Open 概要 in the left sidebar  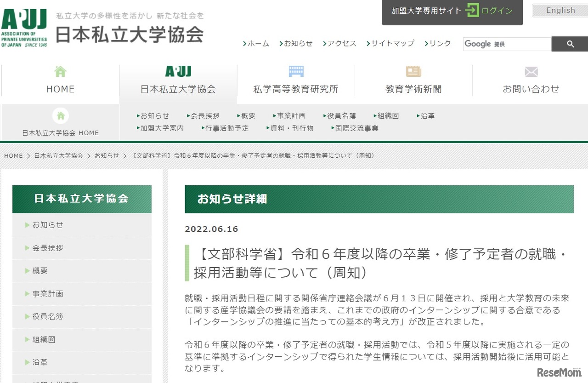pyautogui.click(x=82, y=271)
